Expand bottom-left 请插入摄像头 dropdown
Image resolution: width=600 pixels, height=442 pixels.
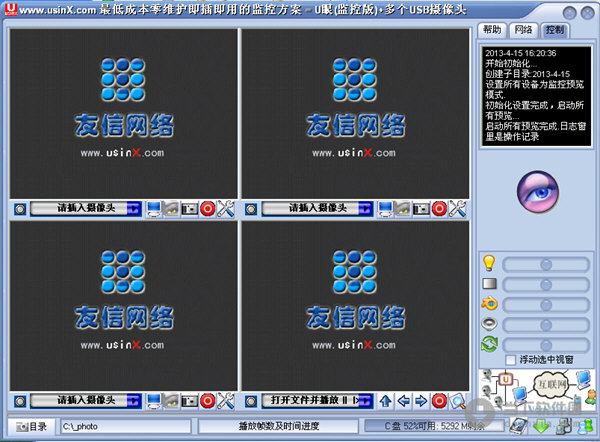point(134,401)
